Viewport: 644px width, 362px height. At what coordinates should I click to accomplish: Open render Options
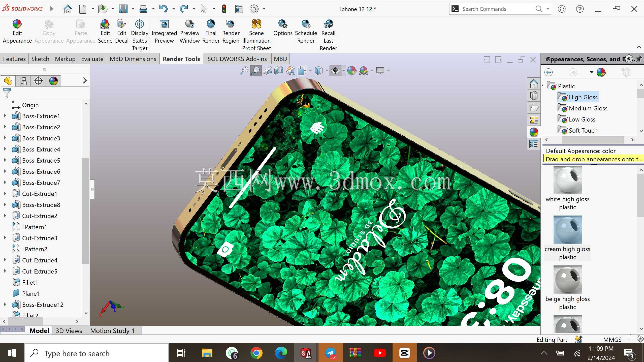coord(283,28)
